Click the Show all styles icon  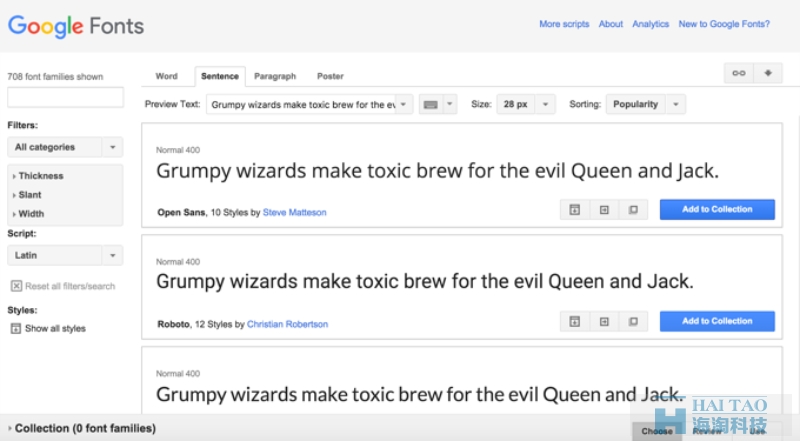(x=16, y=328)
